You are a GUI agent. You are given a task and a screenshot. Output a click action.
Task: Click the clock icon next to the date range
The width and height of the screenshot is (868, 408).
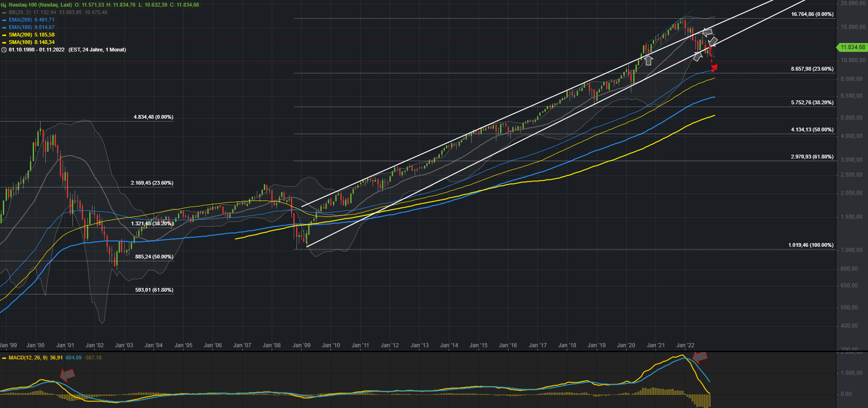pos(4,50)
